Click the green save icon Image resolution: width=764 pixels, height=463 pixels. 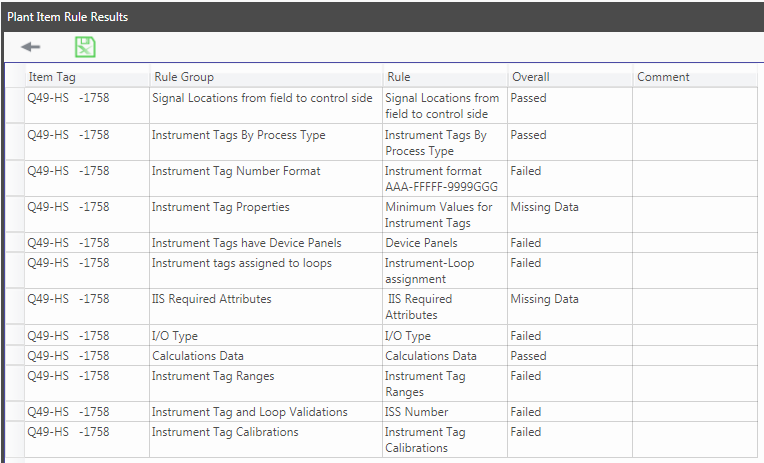85,47
